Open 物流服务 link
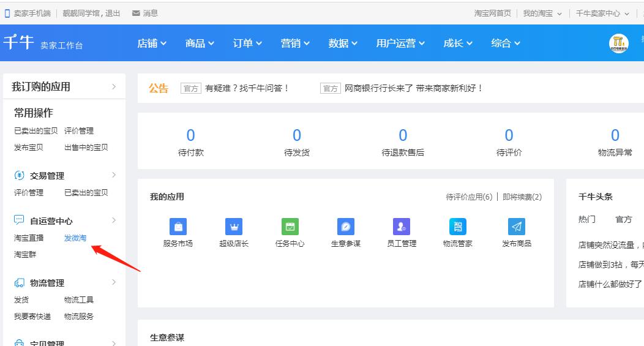Image resolution: width=644 pixels, height=346 pixels. coord(79,317)
